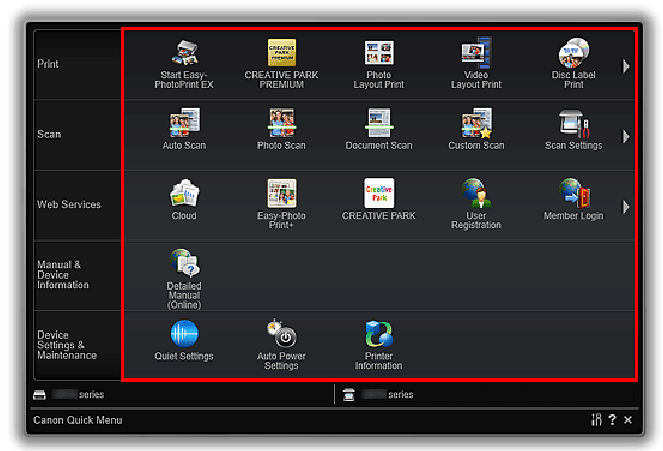Image resolution: width=663 pixels, height=451 pixels.
Task: Show more Scan row items arrow
Action: 626,137
